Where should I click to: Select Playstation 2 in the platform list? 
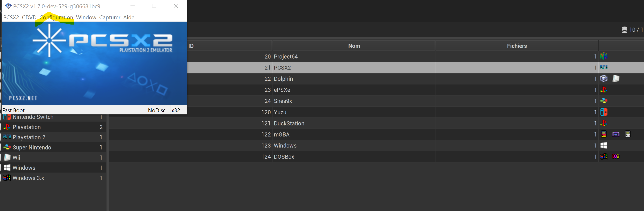pyautogui.click(x=29, y=137)
